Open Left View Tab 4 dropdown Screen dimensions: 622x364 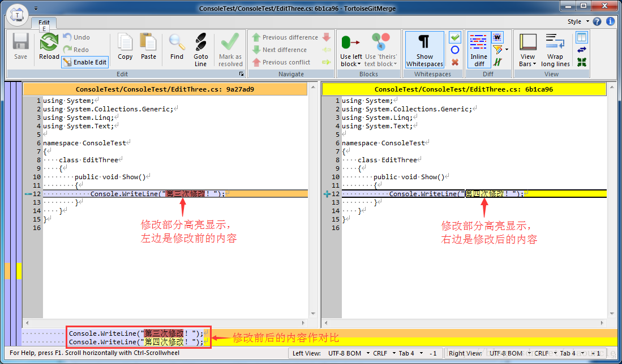pyautogui.click(x=412, y=353)
